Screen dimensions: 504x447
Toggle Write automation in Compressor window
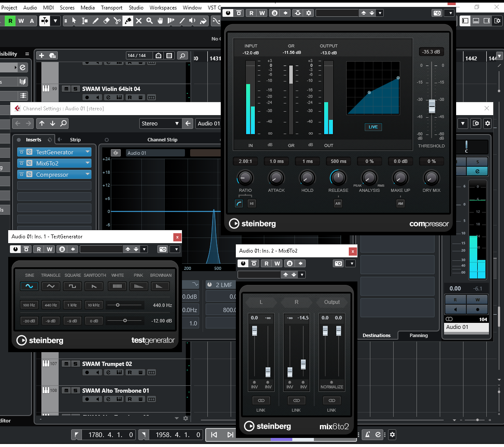coord(262,13)
